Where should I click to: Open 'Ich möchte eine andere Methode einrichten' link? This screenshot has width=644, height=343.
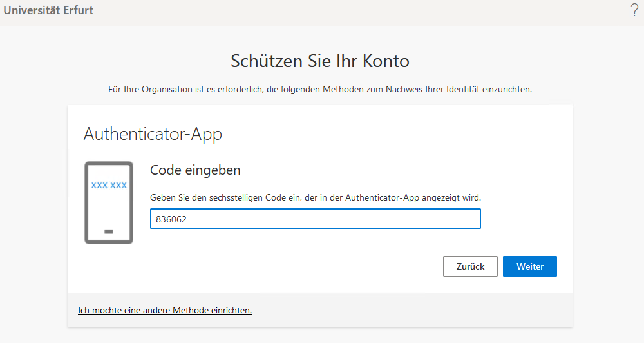pos(165,310)
